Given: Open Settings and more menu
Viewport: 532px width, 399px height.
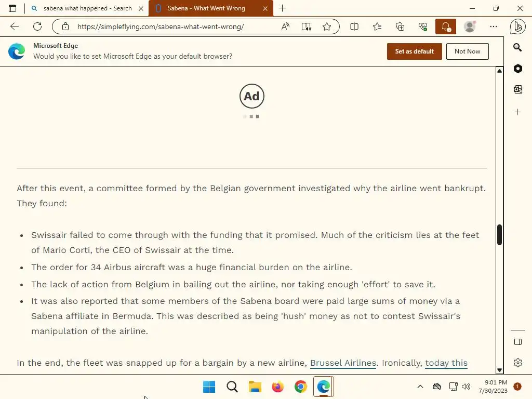Looking at the screenshot, I should point(494,26).
